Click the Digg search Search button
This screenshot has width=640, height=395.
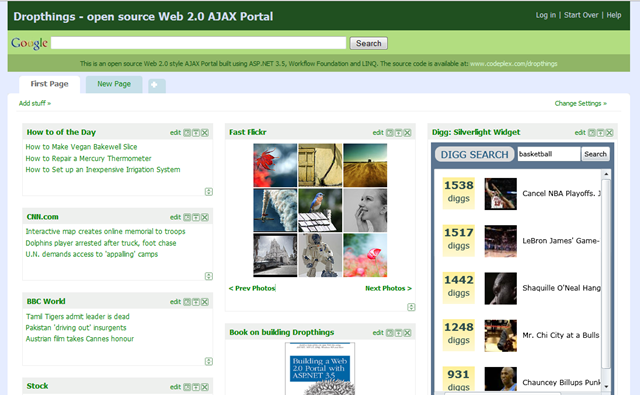click(595, 154)
